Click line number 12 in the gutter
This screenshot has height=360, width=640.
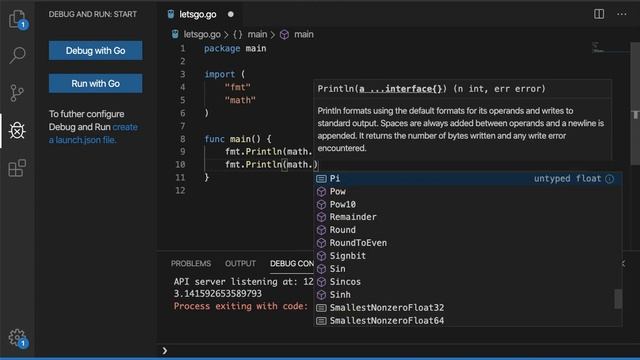[180, 191]
